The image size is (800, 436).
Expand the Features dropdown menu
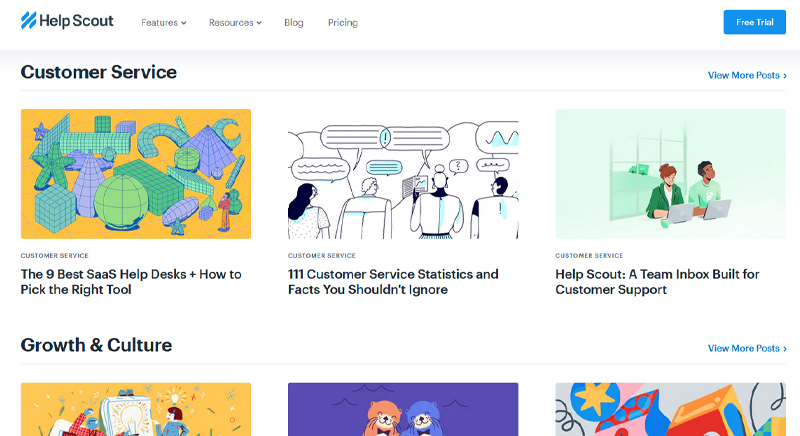[x=164, y=22]
